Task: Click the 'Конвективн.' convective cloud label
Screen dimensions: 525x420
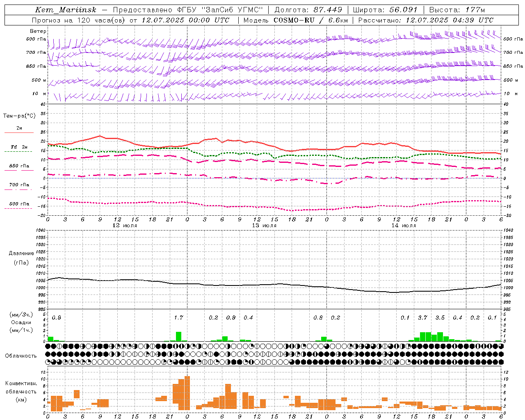Action: (21, 383)
